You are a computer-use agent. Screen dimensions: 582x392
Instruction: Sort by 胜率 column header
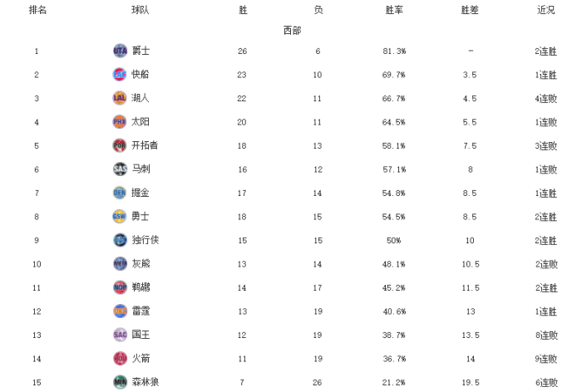pyautogui.click(x=395, y=10)
